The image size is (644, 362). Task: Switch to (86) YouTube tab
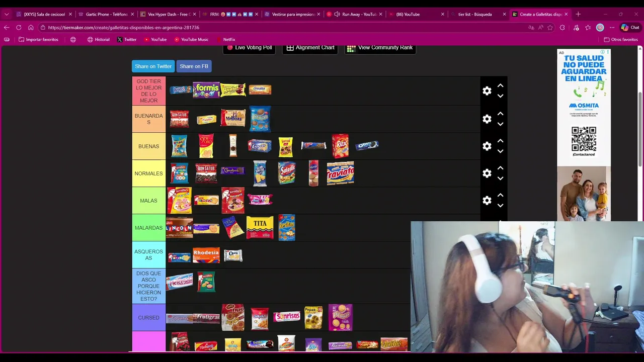416,14
